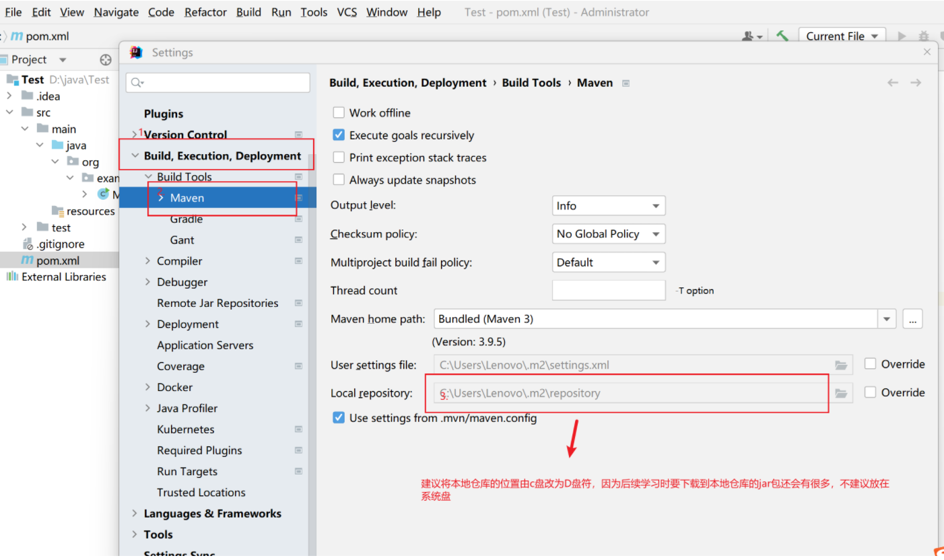Open Application Servers settings
The width and height of the screenshot is (944, 560).
205,345
